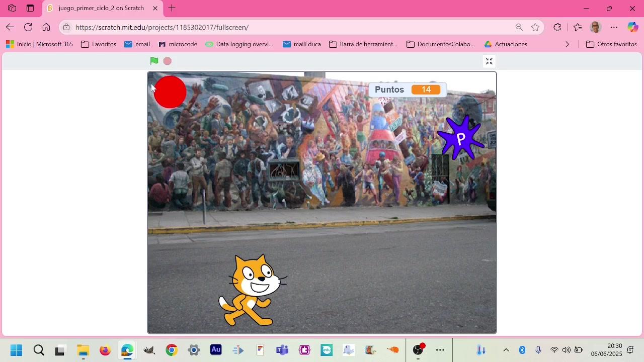
Task: Open the browser profile avatar
Action: [596, 27]
